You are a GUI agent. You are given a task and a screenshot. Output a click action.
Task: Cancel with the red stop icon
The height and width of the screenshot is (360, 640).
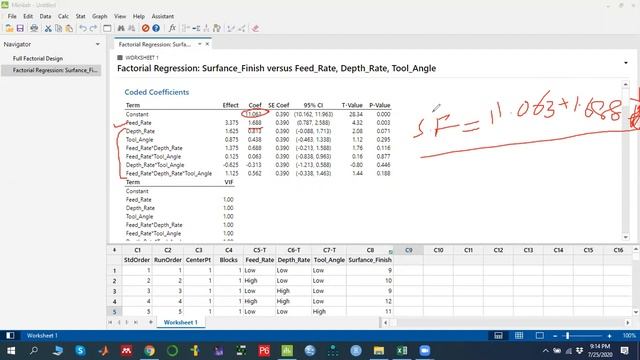point(145,28)
